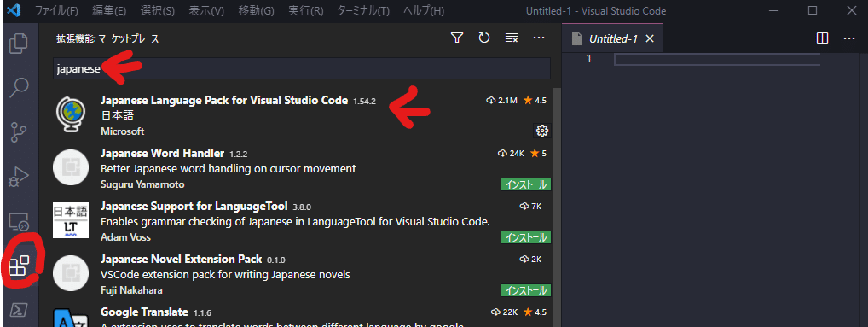Open editor more actions ellipsis menu

point(849,38)
